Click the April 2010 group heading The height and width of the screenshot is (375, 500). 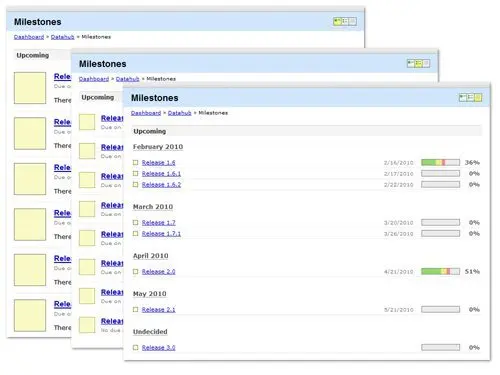151,256
